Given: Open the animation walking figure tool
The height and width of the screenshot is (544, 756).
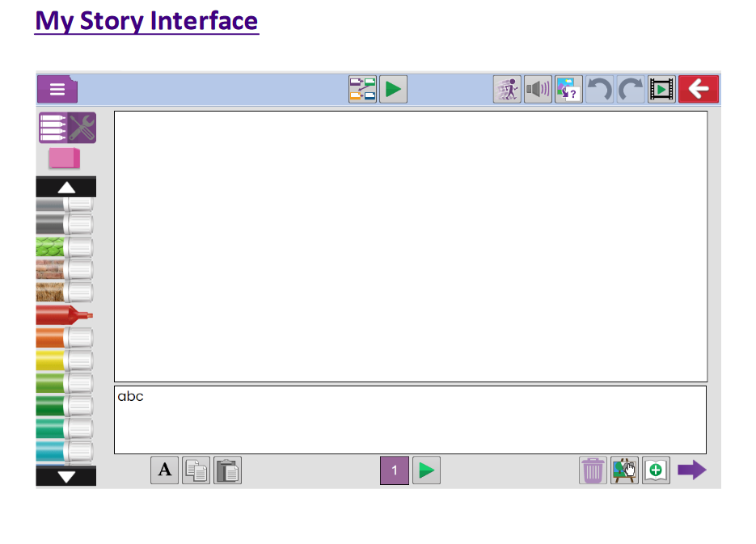Looking at the screenshot, I should (x=507, y=89).
